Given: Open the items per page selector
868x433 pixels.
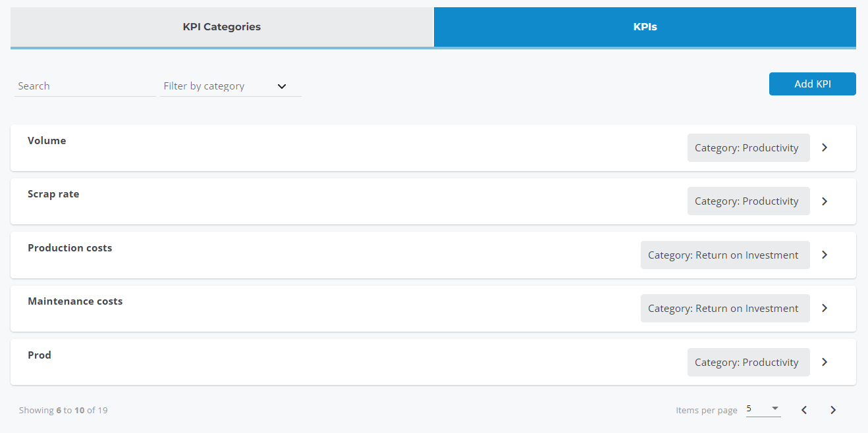Looking at the screenshot, I should pyautogui.click(x=761, y=408).
